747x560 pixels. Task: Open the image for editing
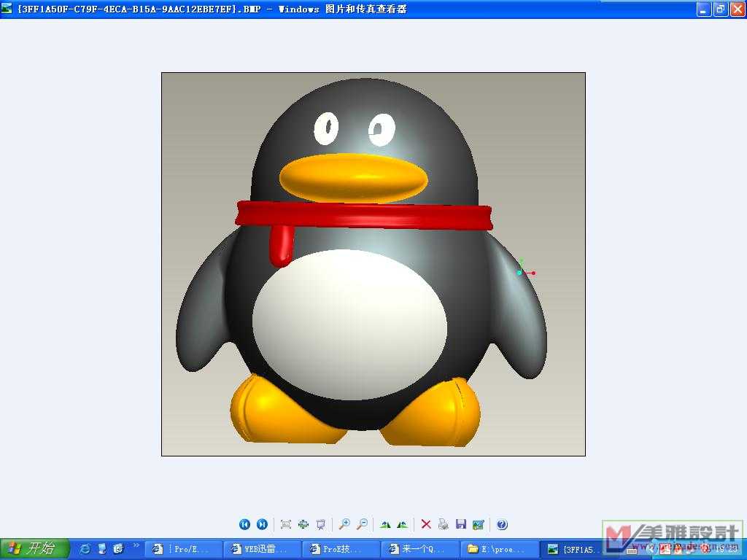[x=479, y=524]
